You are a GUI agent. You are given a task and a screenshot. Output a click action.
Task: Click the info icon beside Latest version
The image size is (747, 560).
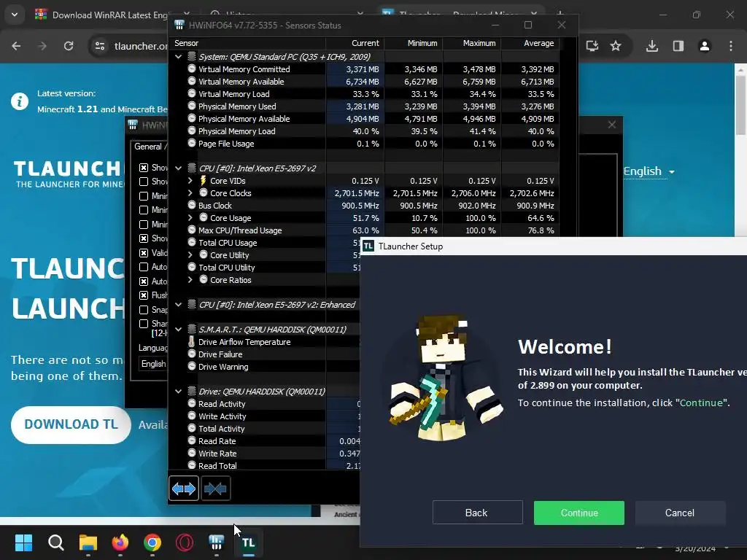click(x=20, y=101)
